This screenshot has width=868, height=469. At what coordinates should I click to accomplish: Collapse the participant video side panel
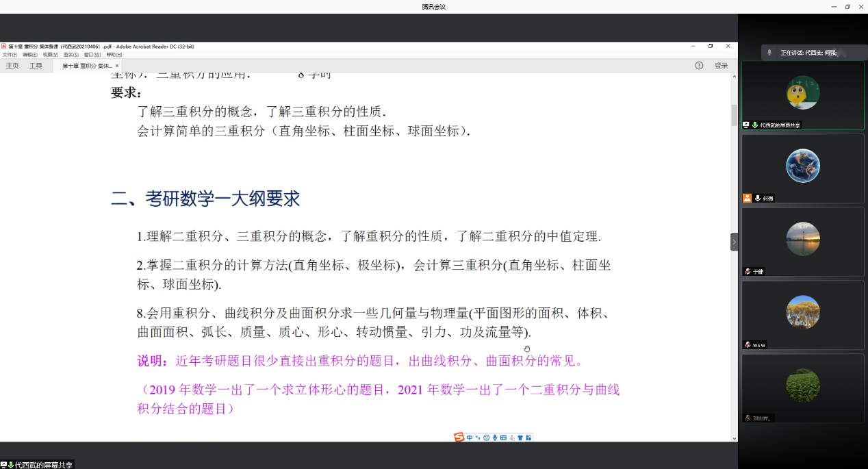(734, 242)
